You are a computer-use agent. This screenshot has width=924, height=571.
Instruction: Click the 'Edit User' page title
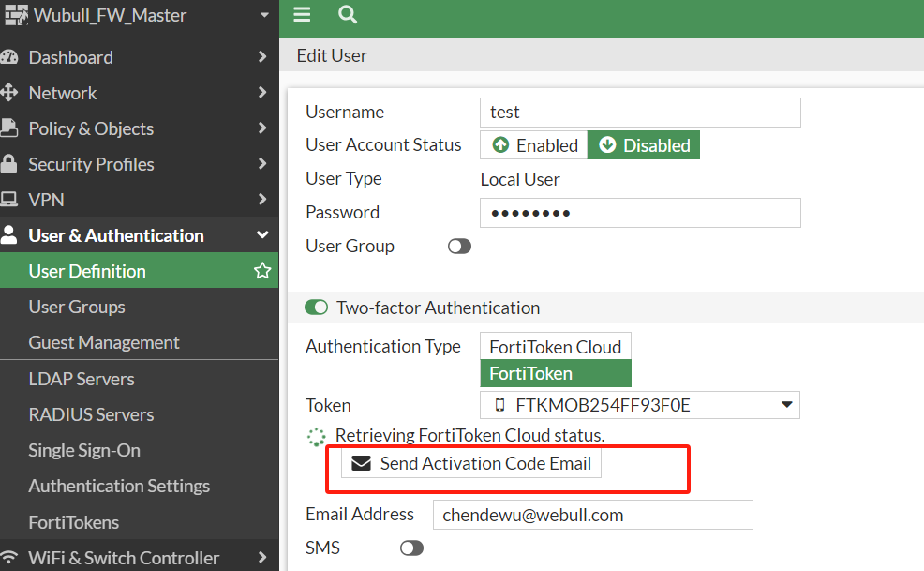(332, 55)
